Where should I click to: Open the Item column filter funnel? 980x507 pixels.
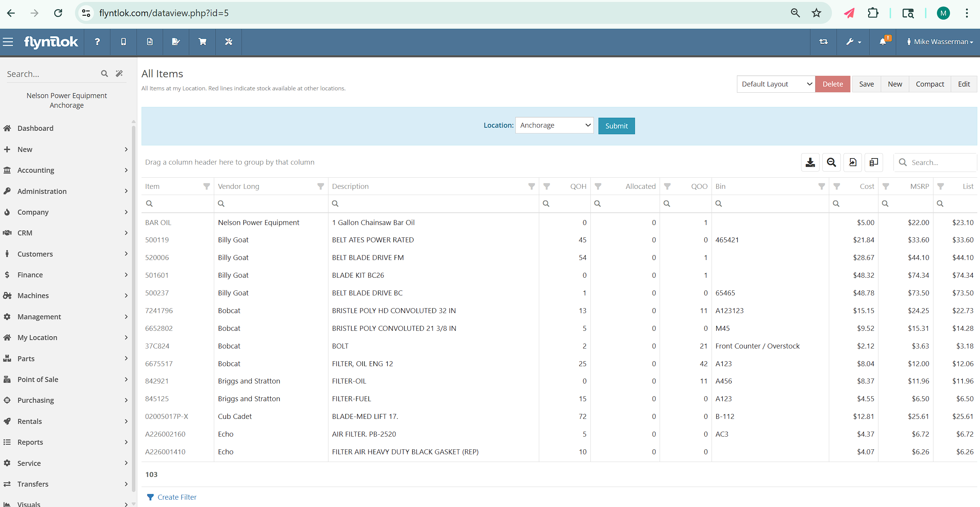point(207,187)
